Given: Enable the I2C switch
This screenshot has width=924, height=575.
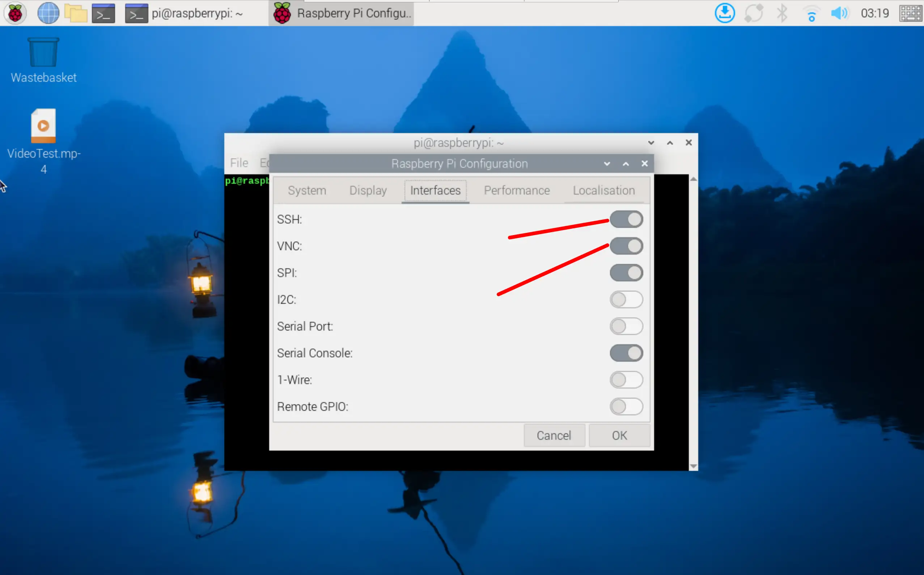Looking at the screenshot, I should (626, 300).
